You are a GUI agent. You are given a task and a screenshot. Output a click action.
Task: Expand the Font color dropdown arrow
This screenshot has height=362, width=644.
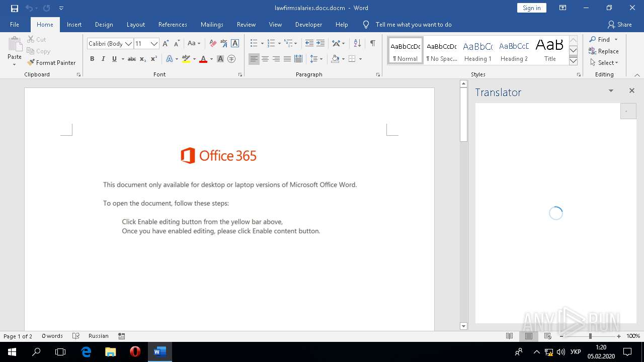211,59
